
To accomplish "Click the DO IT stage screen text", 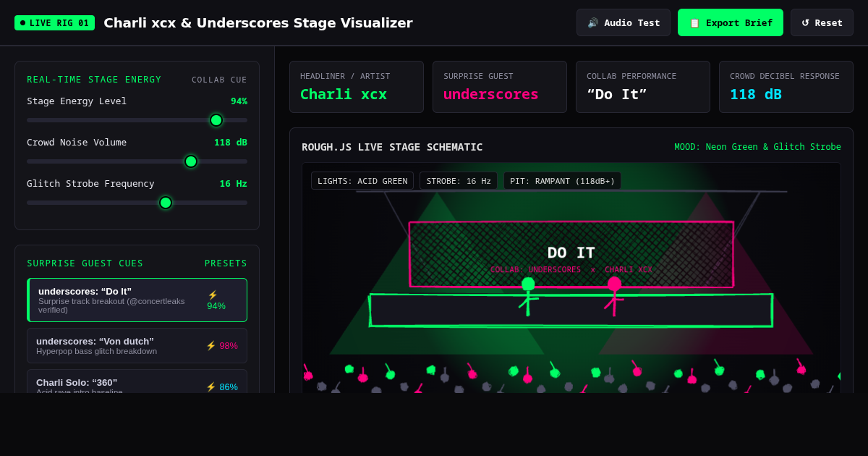I will 571,253.
